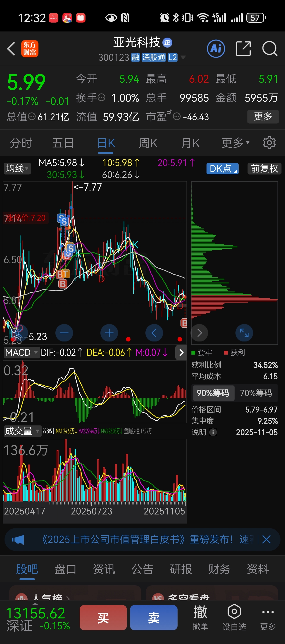Open the 资讯 tab
Viewport: 285px width, 644px height.
104,569
